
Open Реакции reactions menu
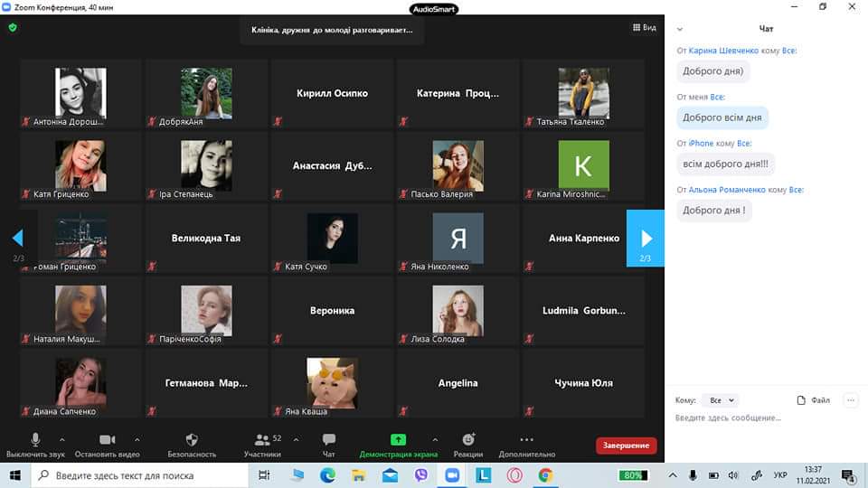(x=468, y=446)
